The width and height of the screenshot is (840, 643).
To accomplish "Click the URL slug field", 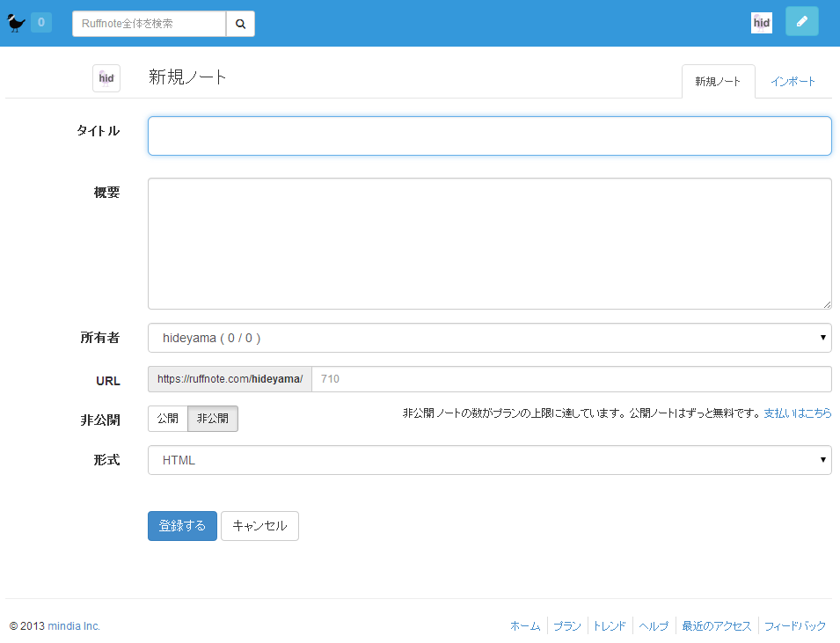I will [571, 379].
